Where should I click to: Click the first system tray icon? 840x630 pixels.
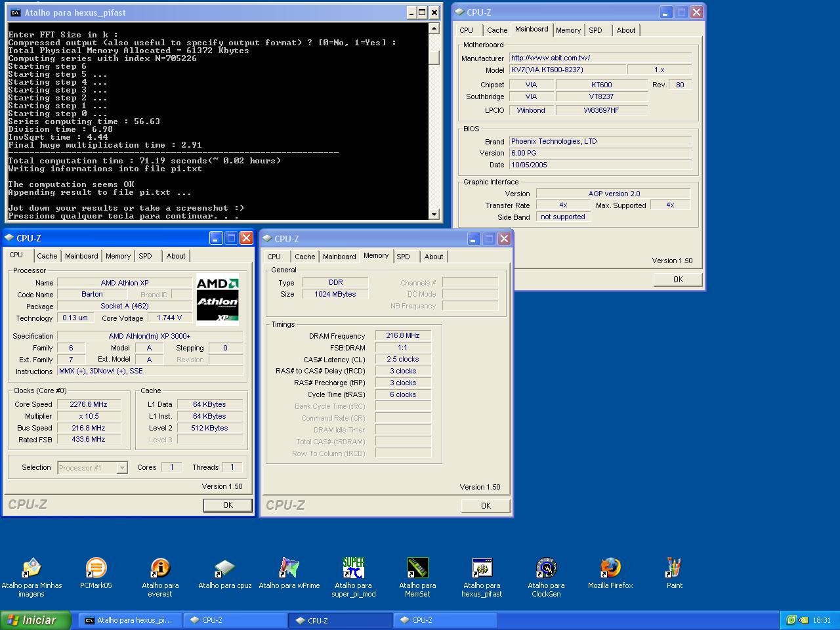pos(791,620)
